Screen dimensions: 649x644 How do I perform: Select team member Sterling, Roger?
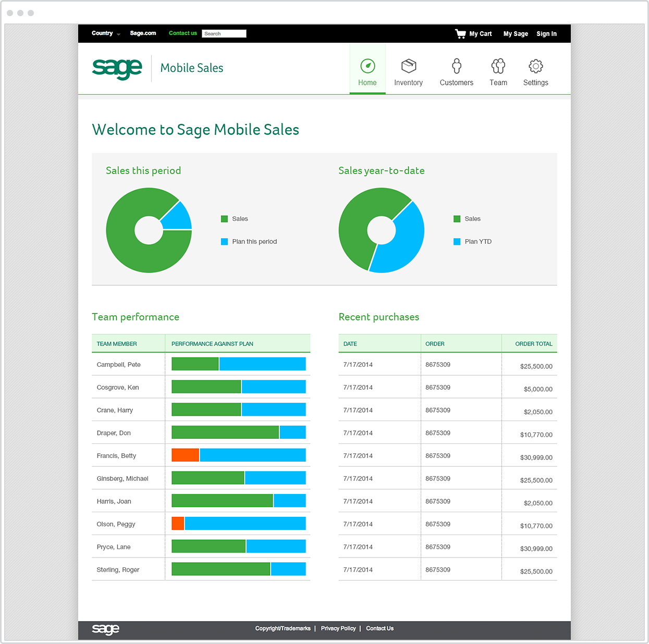click(118, 570)
